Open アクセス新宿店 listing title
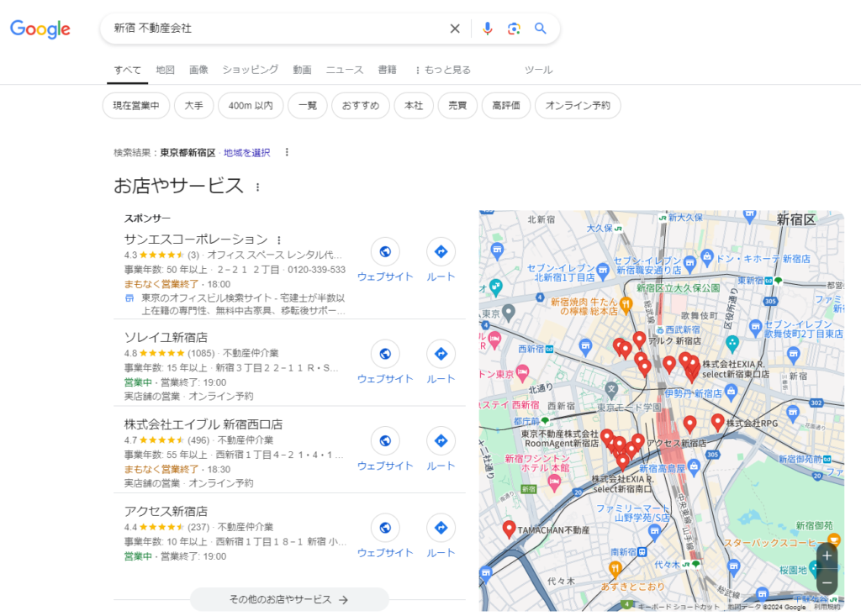 166,511
